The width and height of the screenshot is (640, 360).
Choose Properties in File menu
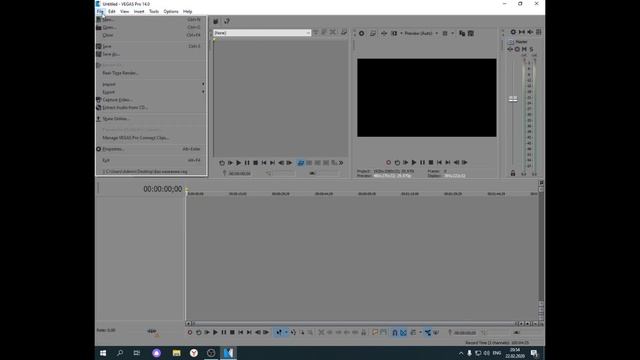click(151, 149)
